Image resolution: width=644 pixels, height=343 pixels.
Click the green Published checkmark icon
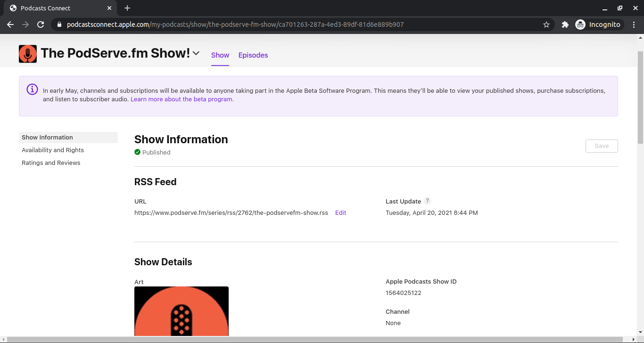pos(137,152)
